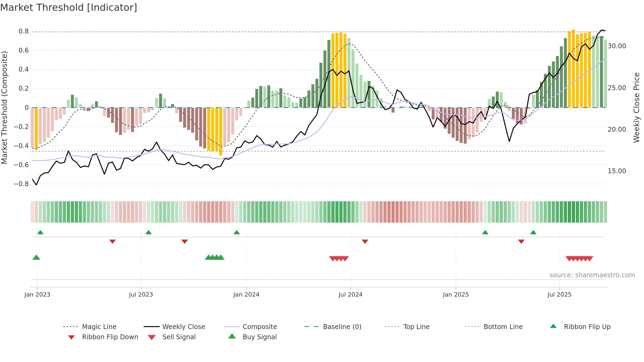
Task: Toggle the Top Line legend entry
Action: tap(407, 327)
